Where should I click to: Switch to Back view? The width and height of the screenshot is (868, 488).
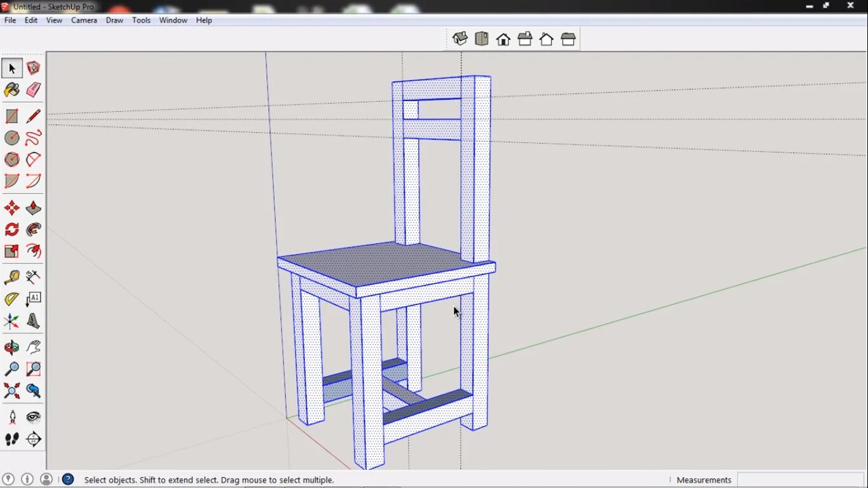546,39
